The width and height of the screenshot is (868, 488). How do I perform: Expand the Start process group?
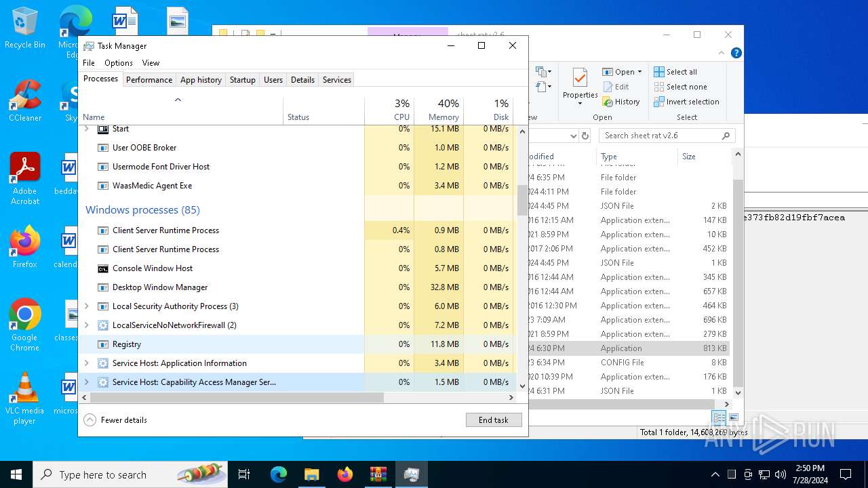click(x=86, y=129)
